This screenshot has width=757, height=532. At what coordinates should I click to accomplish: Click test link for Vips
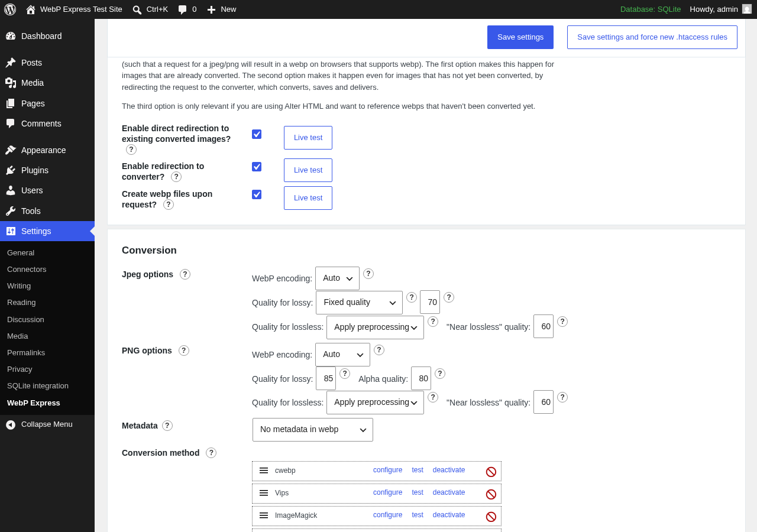tap(418, 492)
